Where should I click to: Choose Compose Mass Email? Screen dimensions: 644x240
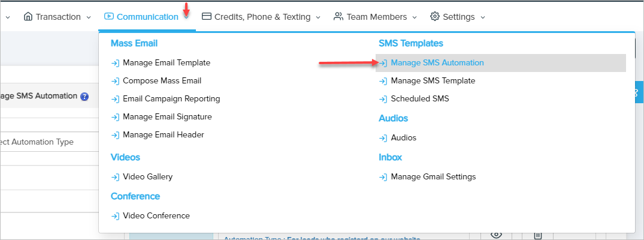162,81
